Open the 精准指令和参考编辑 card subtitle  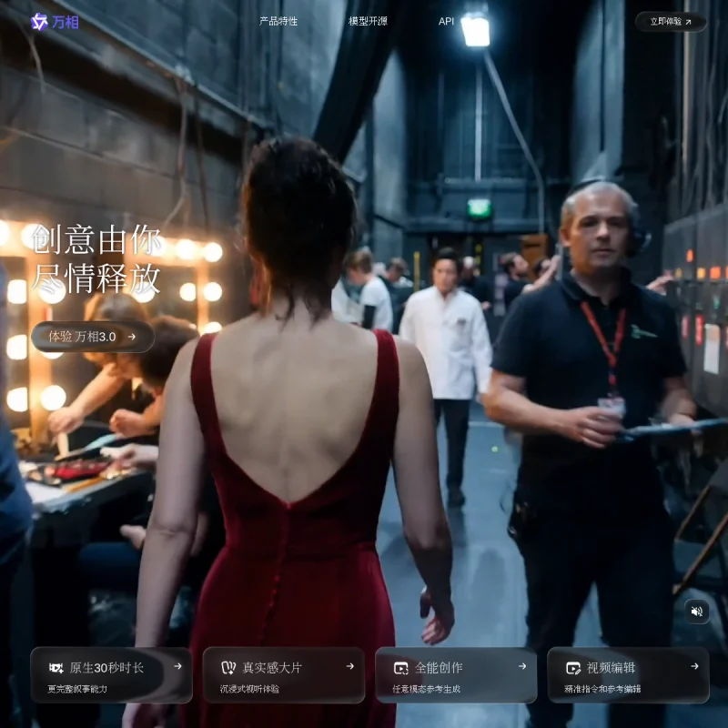[602, 689]
